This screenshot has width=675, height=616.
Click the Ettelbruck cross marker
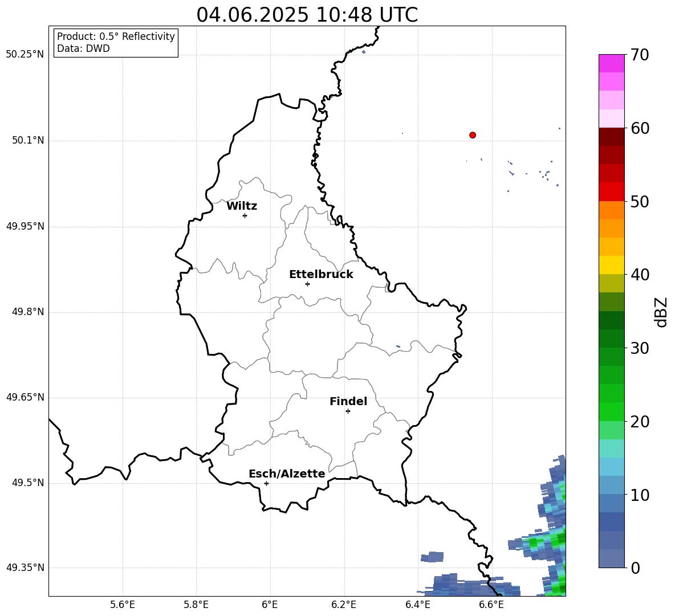pyautogui.click(x=307, y=284)
